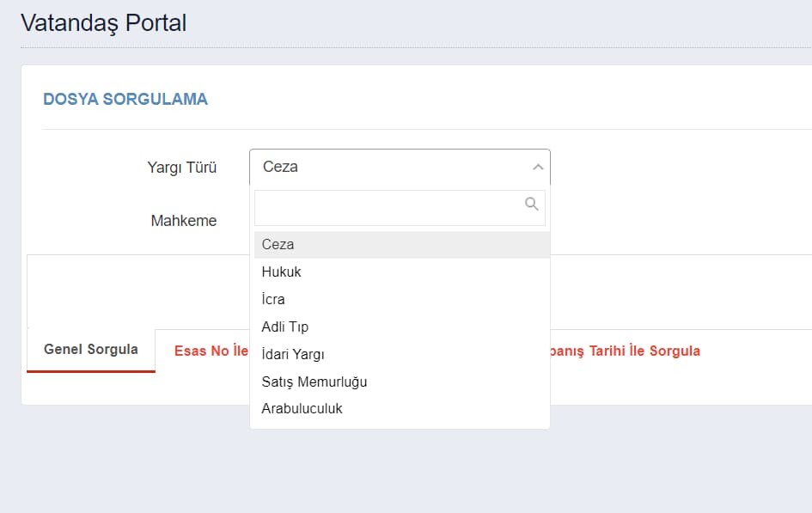The width and height of the screenshot is (812, 513).
Task: Click the Vatandaş Portal title
Action: pyautogui.click(x=104, y=23)
